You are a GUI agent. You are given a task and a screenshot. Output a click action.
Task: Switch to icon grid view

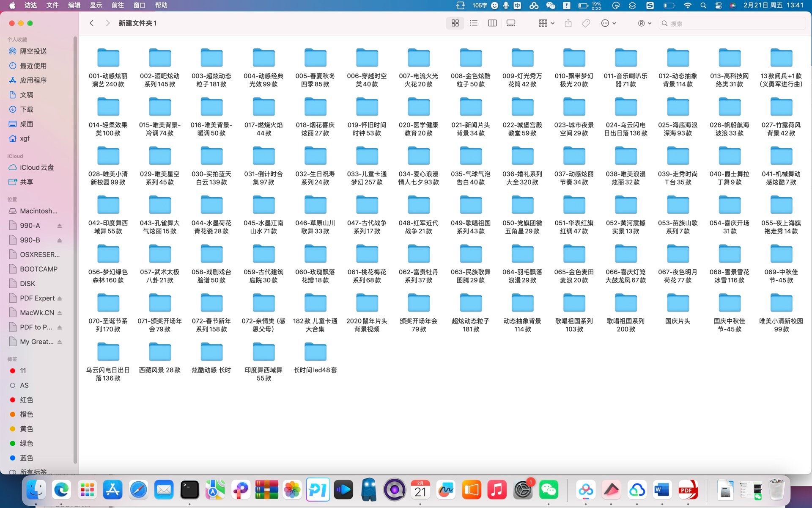coord(455,23)
